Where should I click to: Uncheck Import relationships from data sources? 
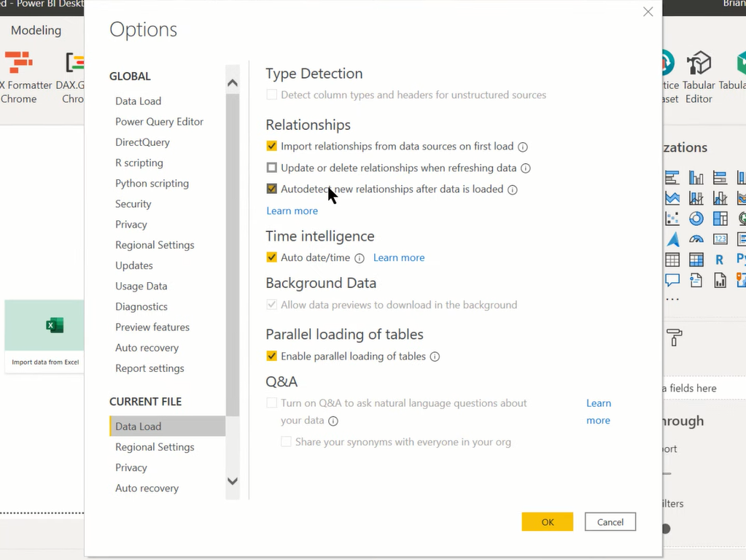click(x=272, y=146)
